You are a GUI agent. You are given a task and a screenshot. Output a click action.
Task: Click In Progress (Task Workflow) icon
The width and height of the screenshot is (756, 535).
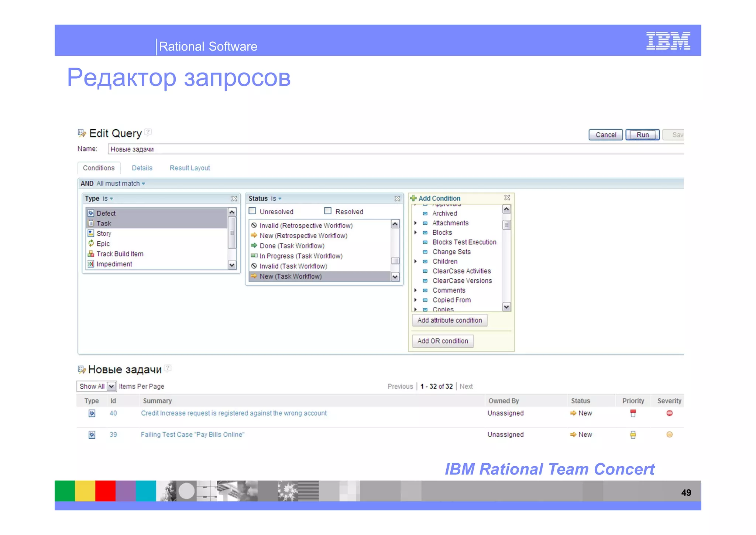(x=254, y=256)
